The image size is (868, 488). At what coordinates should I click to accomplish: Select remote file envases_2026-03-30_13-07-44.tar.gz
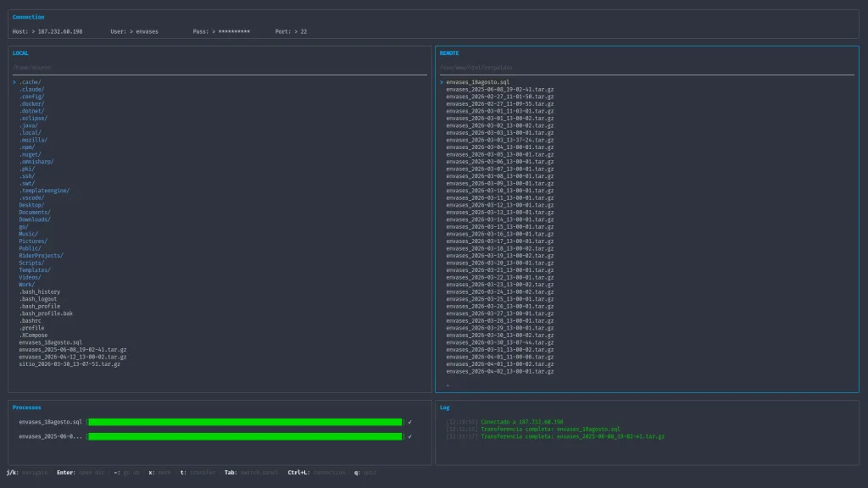[500, 342]
